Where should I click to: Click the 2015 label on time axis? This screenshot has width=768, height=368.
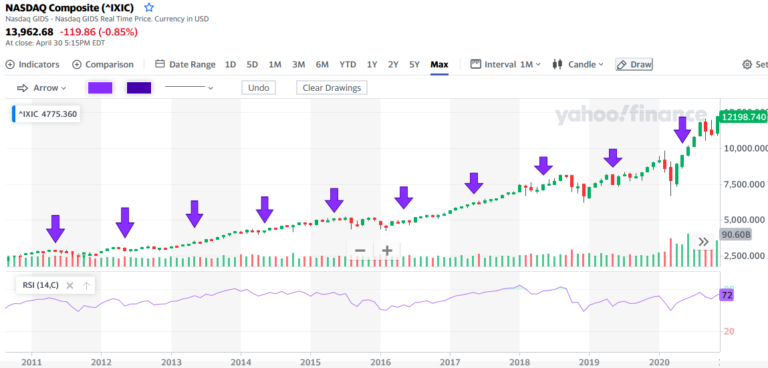[x=310, y=362]
